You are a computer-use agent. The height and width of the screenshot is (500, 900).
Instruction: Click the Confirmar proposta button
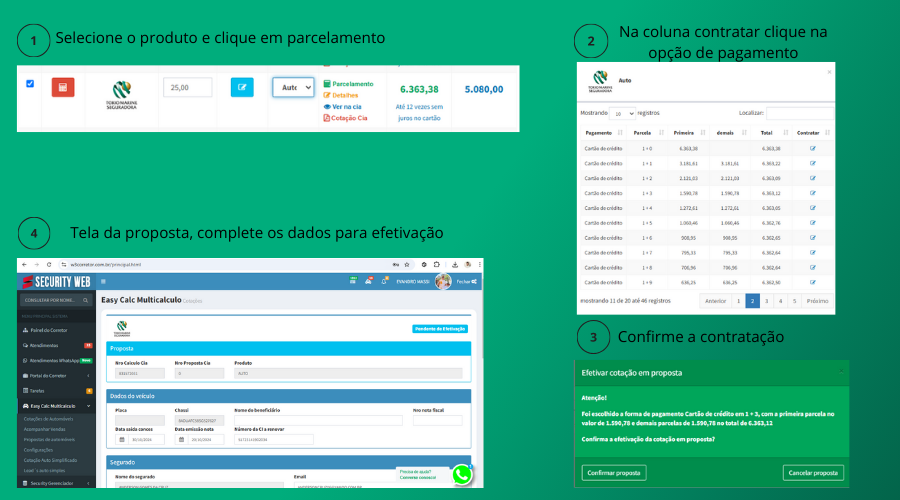tap(614, 472)
